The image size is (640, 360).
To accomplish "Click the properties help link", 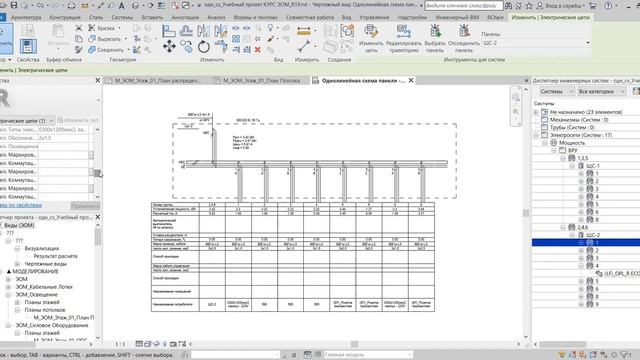I will 20,205.
